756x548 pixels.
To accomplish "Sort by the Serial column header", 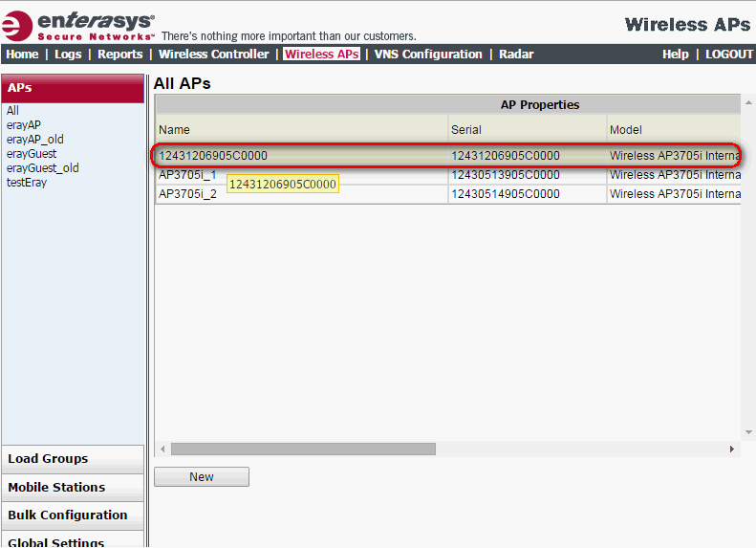I will (527, 129).
